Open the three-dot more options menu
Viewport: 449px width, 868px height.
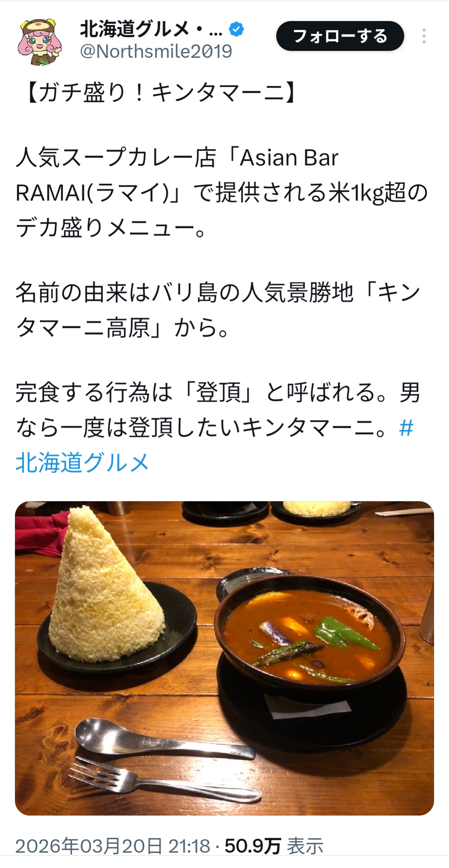(424, 36)
